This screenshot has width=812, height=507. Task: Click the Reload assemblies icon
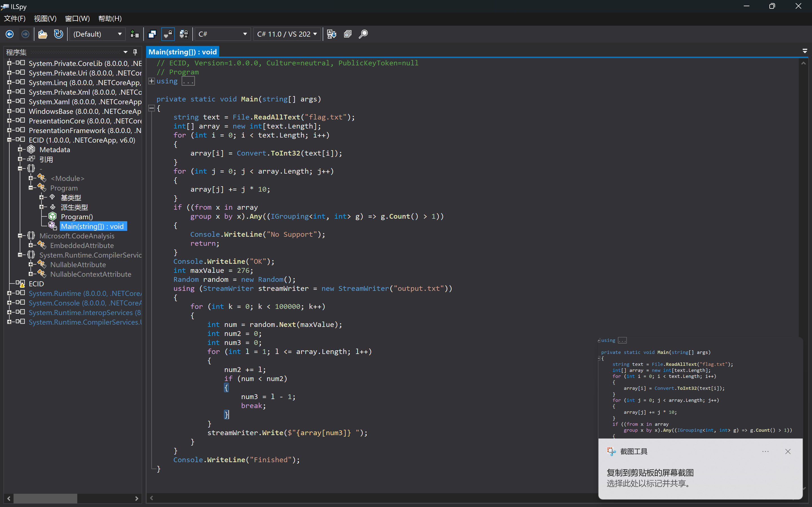tap(58, 34)
